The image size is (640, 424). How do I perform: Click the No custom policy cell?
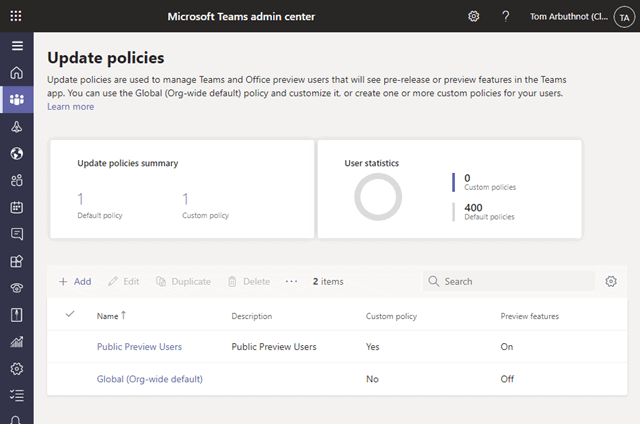pyautogui.click(x=372, y=379)
